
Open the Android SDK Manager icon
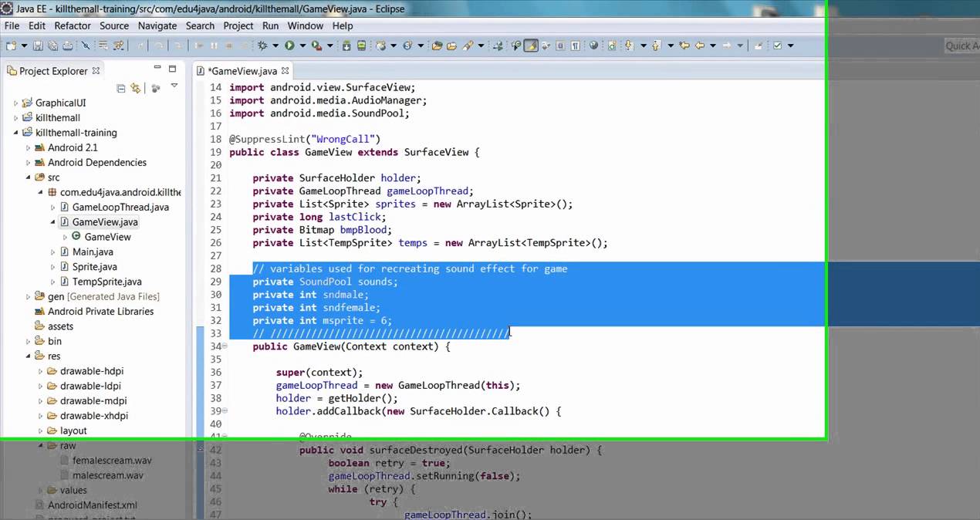tap(346, 46)
